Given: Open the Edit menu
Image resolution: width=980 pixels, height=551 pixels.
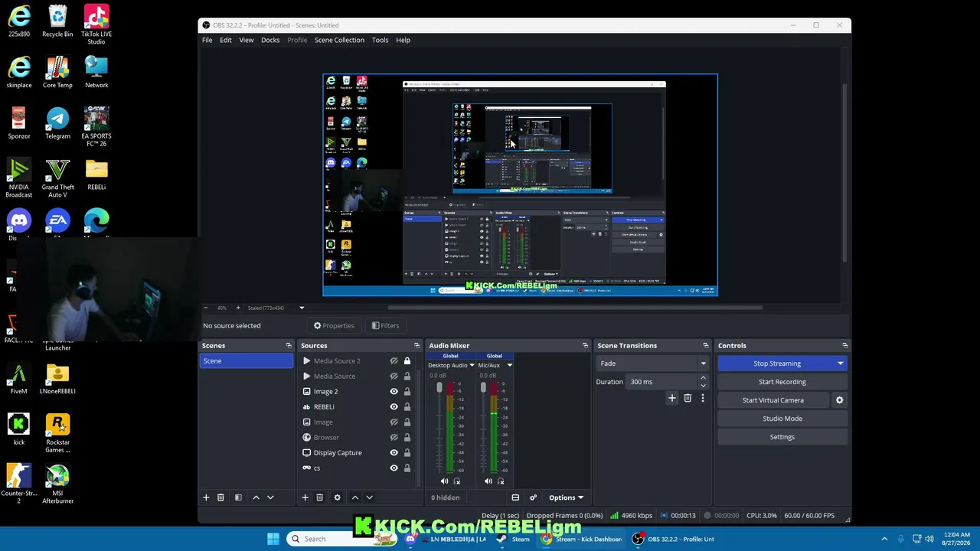Looking at the screenshot, I should tap(226, 40).
